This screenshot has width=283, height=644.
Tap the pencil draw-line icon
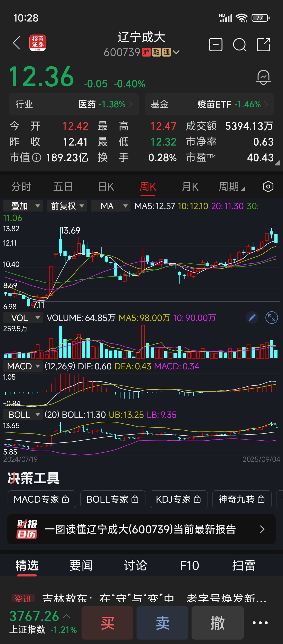(252, 318)
